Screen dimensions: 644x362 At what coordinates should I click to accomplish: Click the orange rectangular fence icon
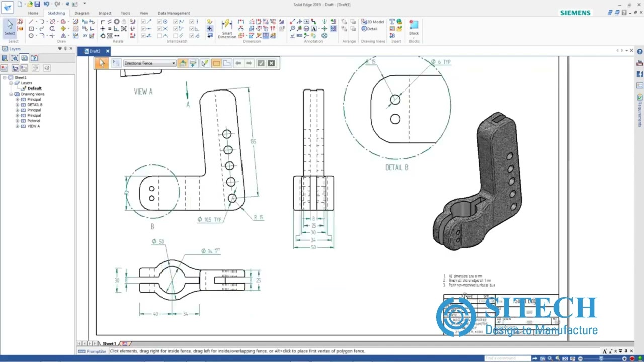[216, 63]
